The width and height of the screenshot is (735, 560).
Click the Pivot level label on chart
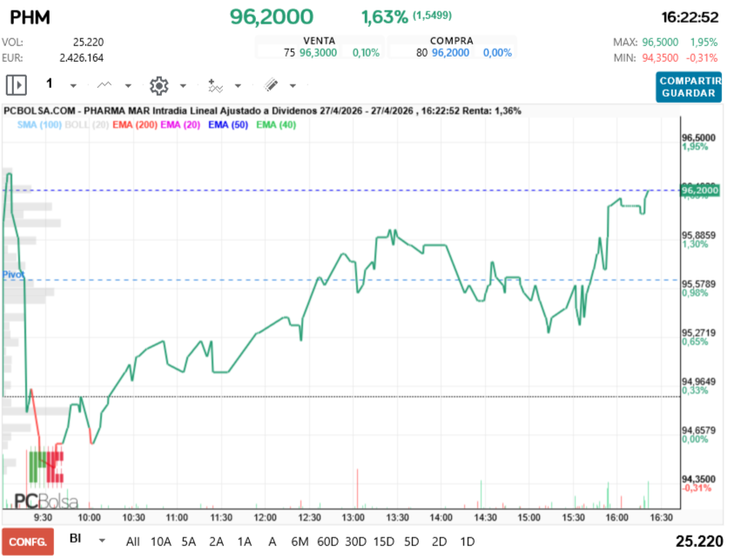12,274
